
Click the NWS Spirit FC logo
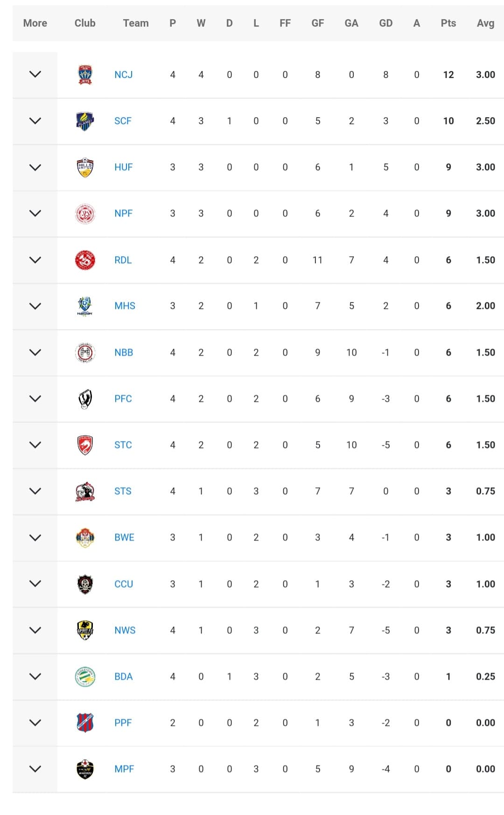85,630
